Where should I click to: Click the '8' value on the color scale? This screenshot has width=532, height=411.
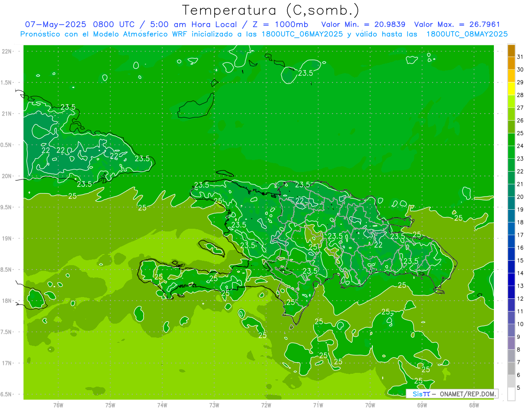519,350
